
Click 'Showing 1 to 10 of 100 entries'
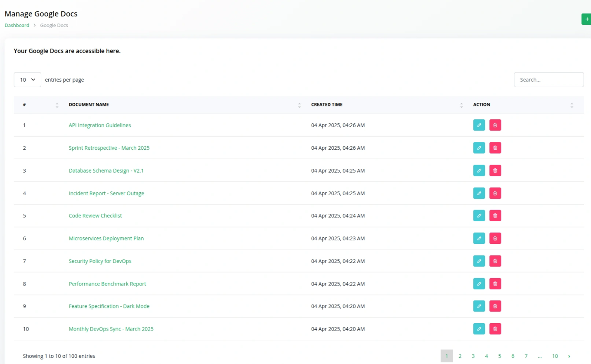click(x=59, y=356)
